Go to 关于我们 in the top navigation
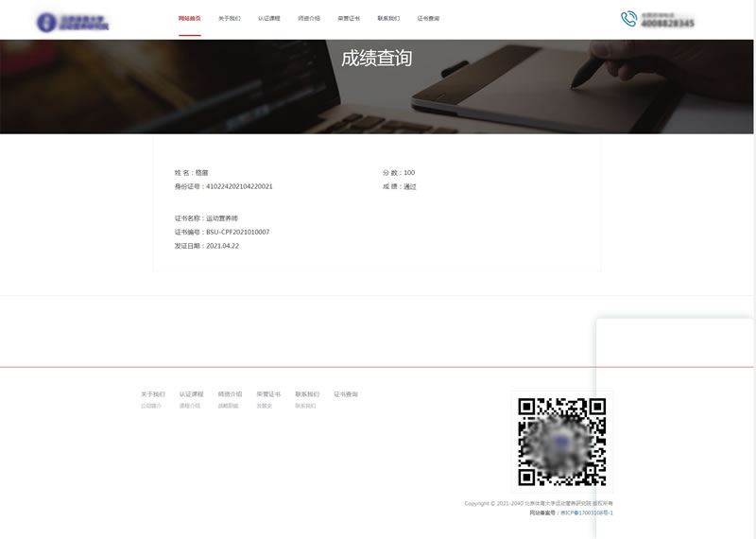The width and height of the screenshot is (756, 539). coord(229,18)
